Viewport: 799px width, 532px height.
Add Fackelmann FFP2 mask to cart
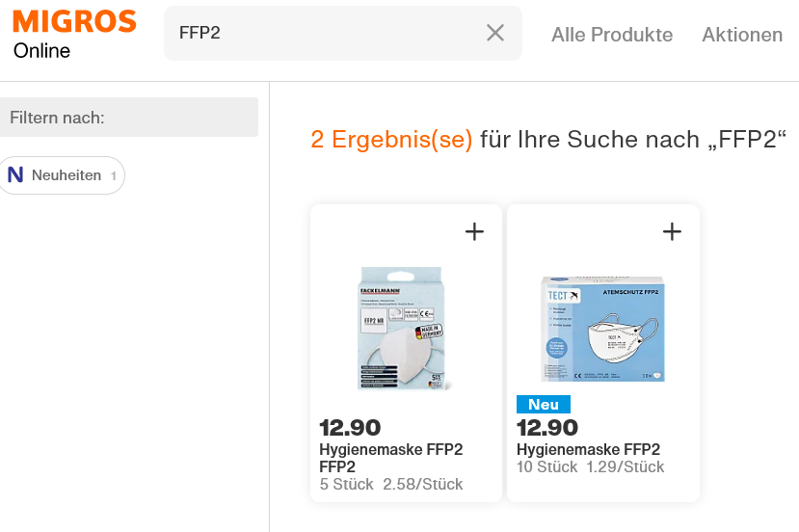click(474, 231)
